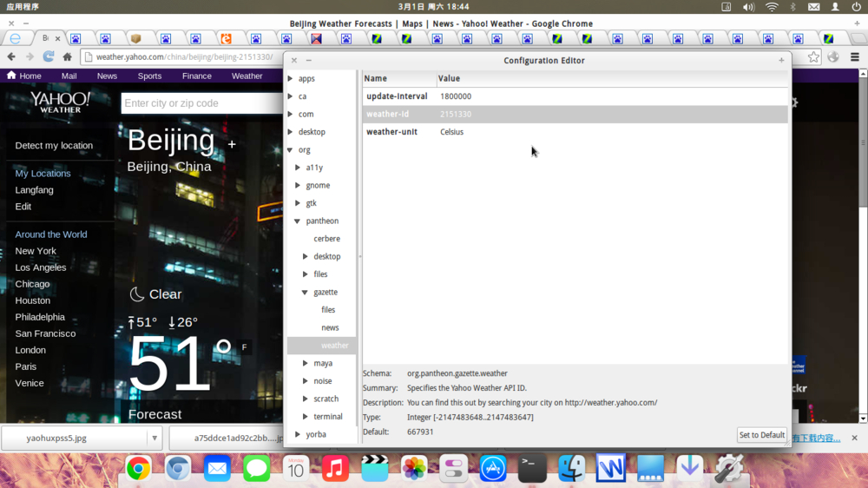This screenshot has height=488, width=868.
Task: Expand the com node in tree
Action: pyautogui.click(x=290, y=114)
